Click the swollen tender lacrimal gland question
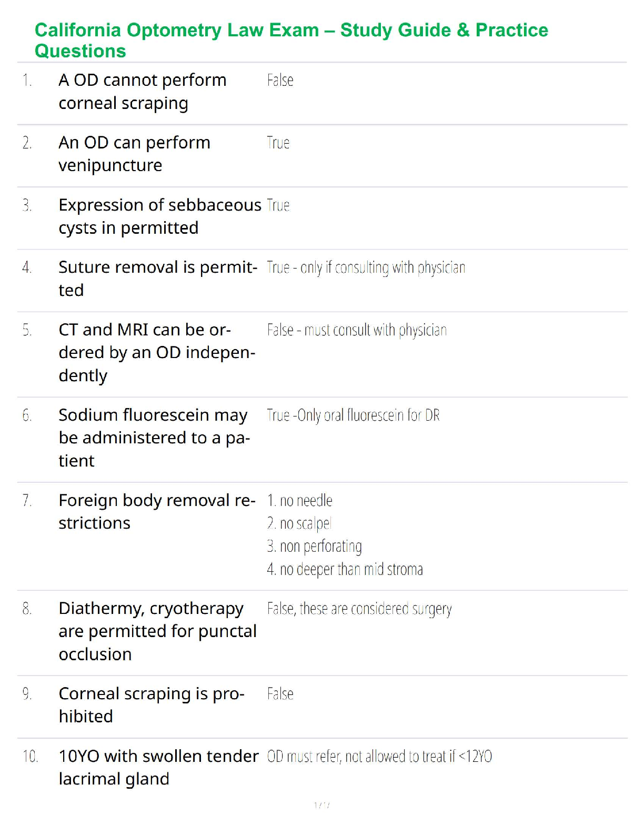 click(x=158, y=767)
